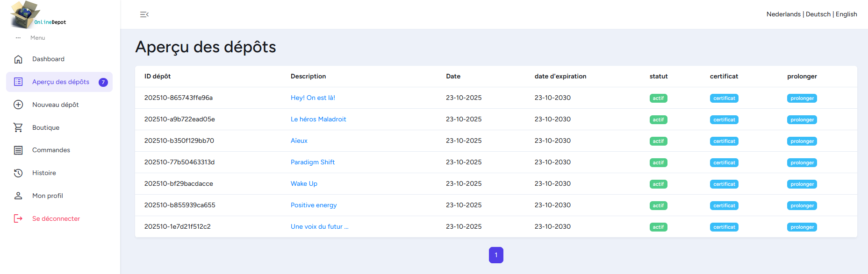Viewport: 868px width, 274px height.
Task: Click the Histoire clock icon
Action: point(18,173)
